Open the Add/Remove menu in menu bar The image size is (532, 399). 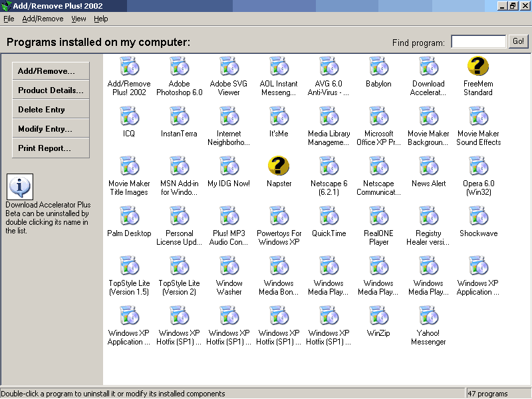click(43, 19)
